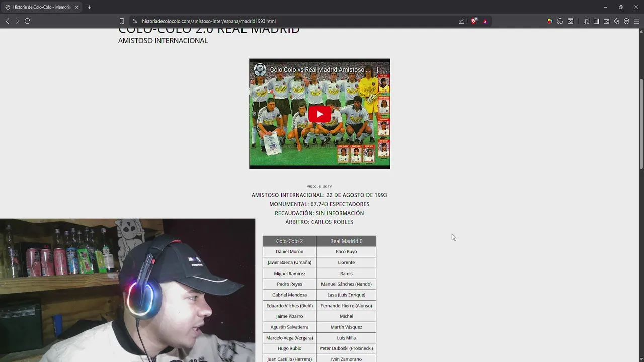
Task: Click the Colo-Colo 2 table header
Action: point(289,241)
